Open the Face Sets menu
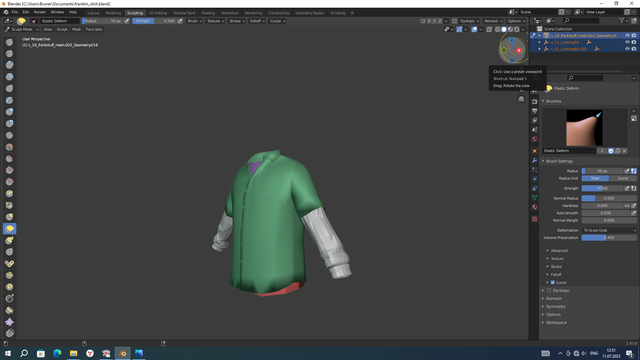This screenshot has height=360, width=640. click(94, 29)
